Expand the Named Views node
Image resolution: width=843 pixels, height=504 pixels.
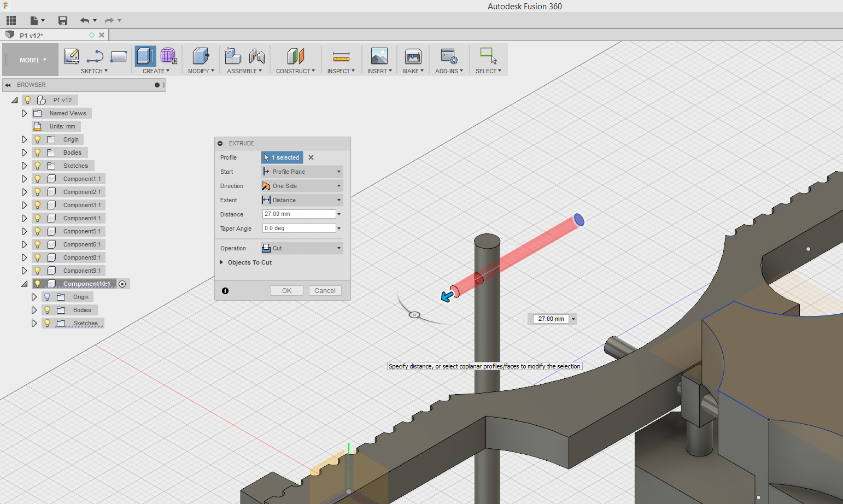click(x=24, y=113)
